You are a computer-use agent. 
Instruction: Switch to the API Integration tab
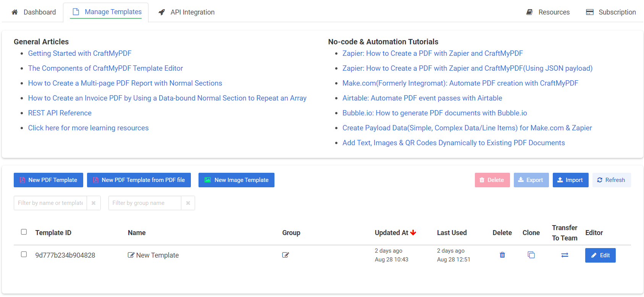[187, 12]
